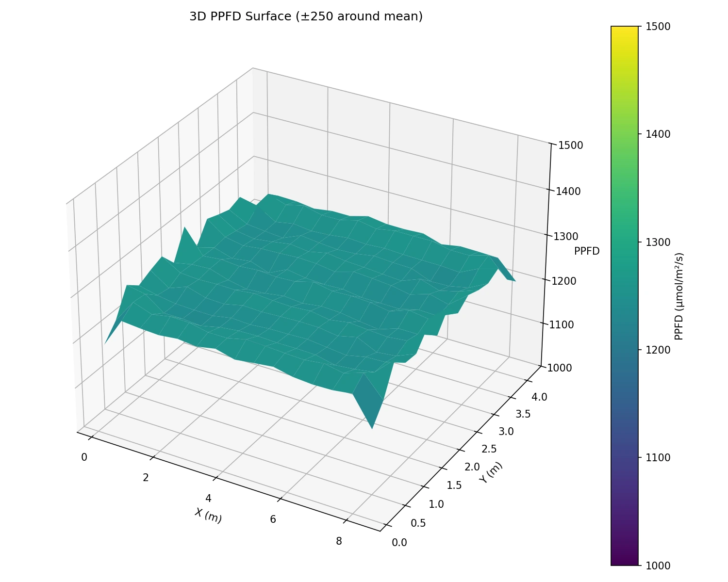The image size is (728, 582).
Task: Click the 1500 tick on the PPFD axis
Action: (570, 144)
